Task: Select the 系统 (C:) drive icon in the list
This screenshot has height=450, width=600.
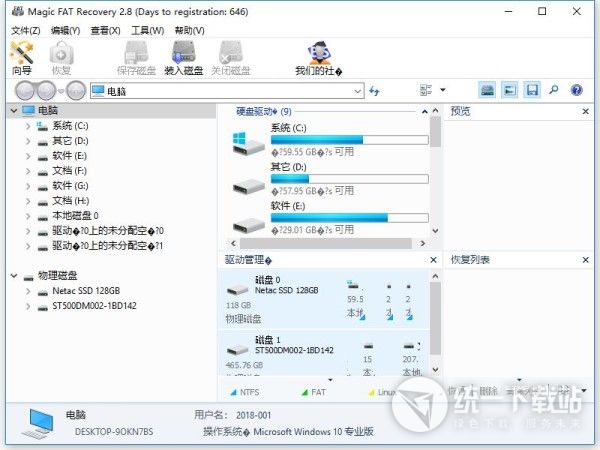Action: 248,143
